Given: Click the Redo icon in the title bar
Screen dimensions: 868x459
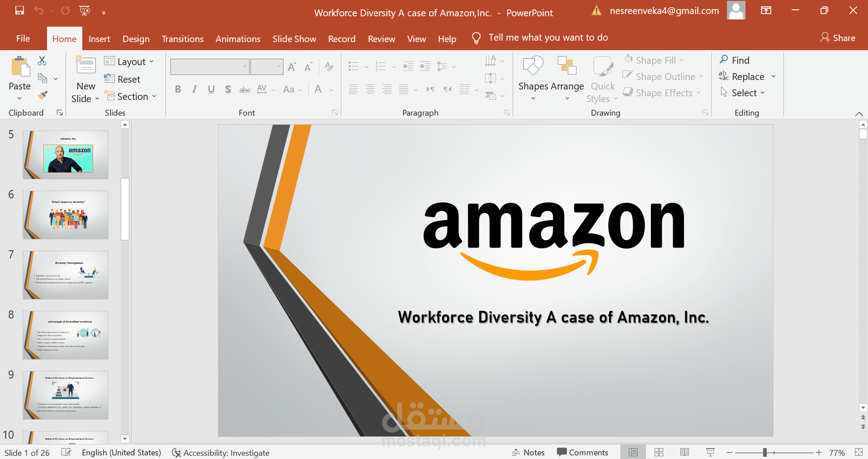Looking at the screenshot, I should coord(66,10).
